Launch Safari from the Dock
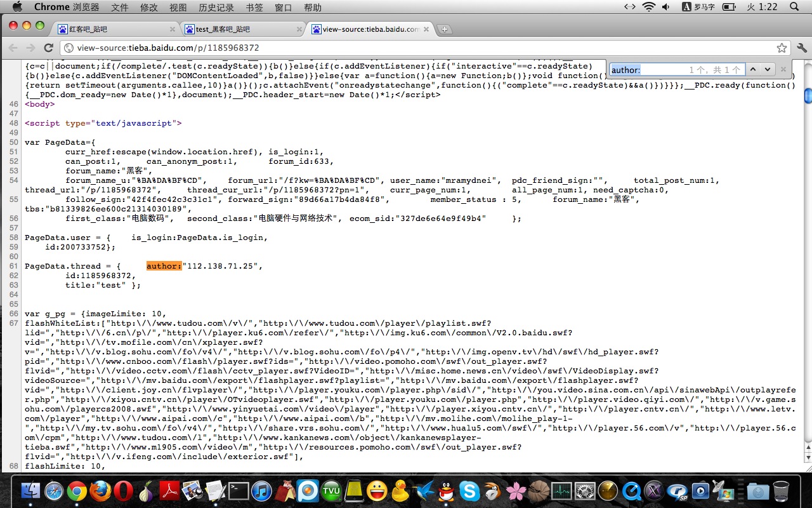The image size is (812, 508). tap(54, 490)
